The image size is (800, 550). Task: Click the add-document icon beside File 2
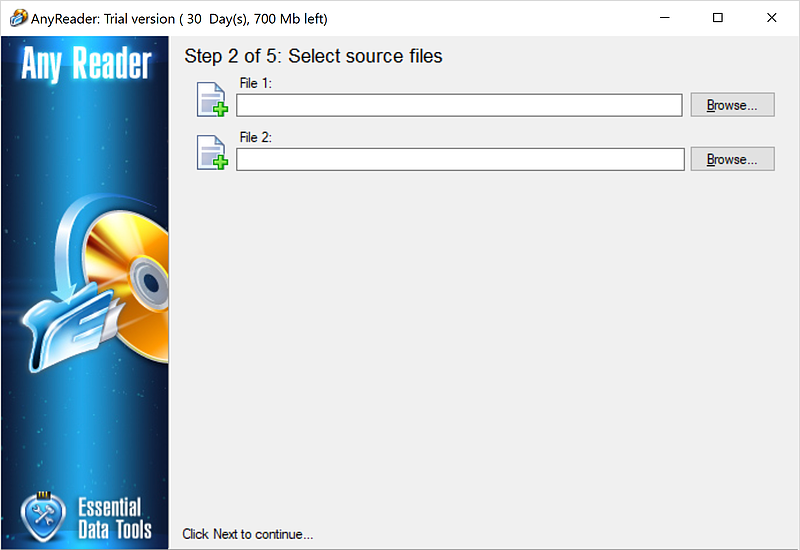pyautogui.click(x=212, y=153)
